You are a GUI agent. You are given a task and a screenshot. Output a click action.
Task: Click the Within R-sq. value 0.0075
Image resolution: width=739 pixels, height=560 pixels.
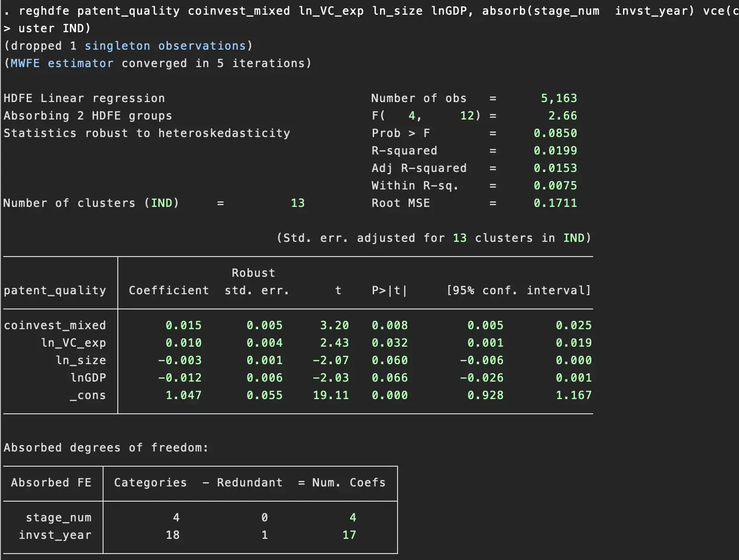555,186
